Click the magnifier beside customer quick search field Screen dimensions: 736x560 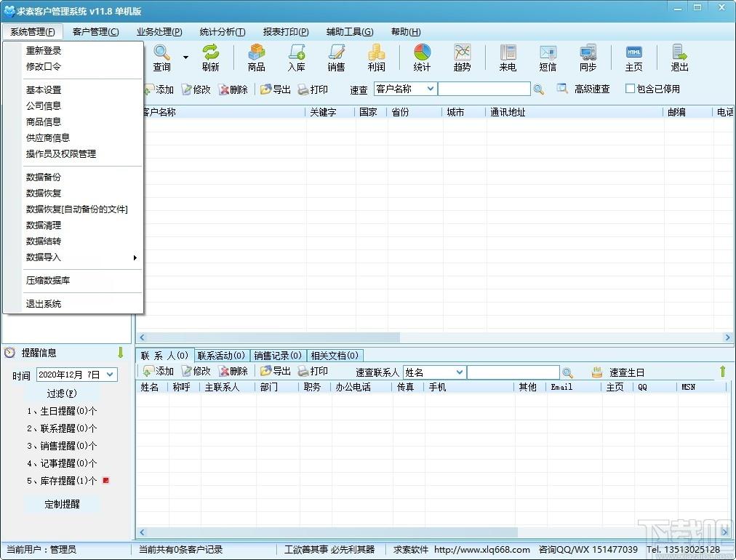pyautogui.click(x=539, y=89)
